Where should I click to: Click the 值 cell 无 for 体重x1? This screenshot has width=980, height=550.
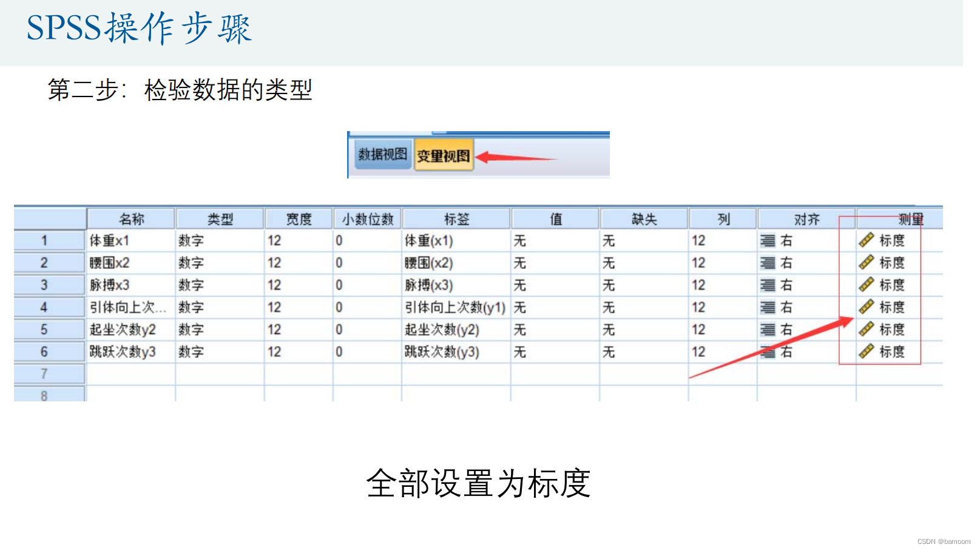point(555,240)
